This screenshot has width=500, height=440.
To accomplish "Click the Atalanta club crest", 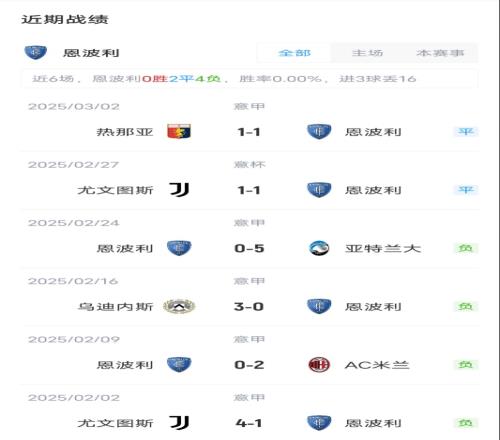I will pos(319,248).
